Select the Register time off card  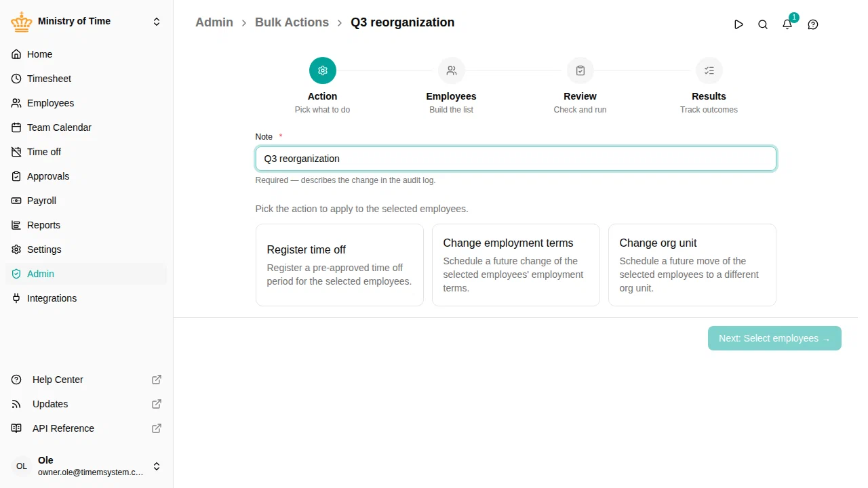pyautogui.click(x=340, y=265)
